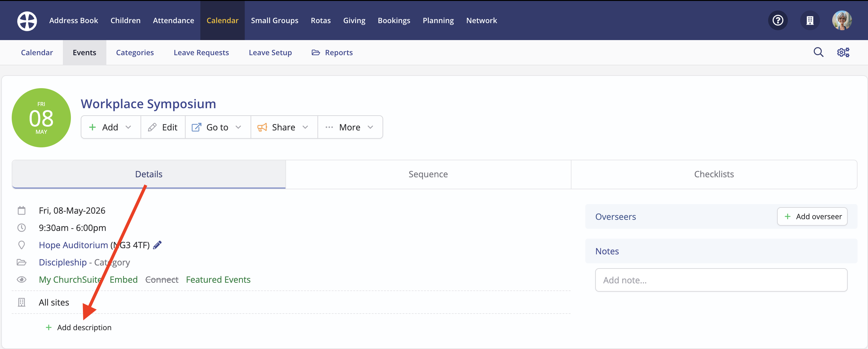The width and height of the screenshot is (868, 349).
Task: Click the 9:30am - 6:00pm time text
Action: [72, 228]
